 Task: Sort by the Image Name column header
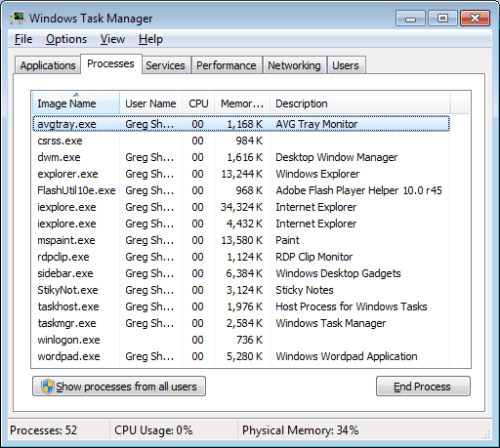tap(76, 103)
